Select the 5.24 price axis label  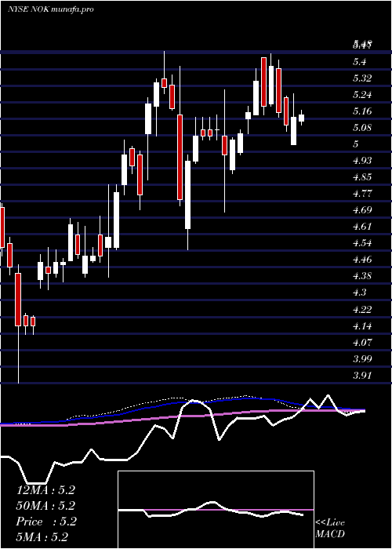(x=362, y=95)
